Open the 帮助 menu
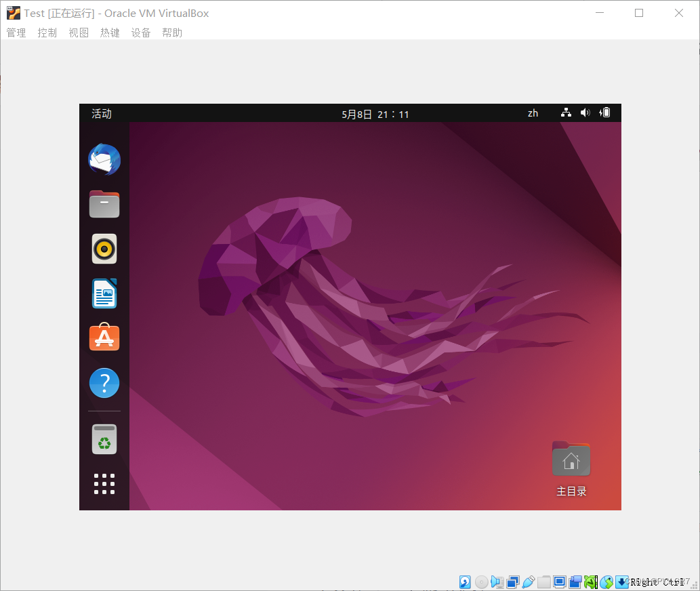This screenshot has height=591, width=700. tap(172, 33)
